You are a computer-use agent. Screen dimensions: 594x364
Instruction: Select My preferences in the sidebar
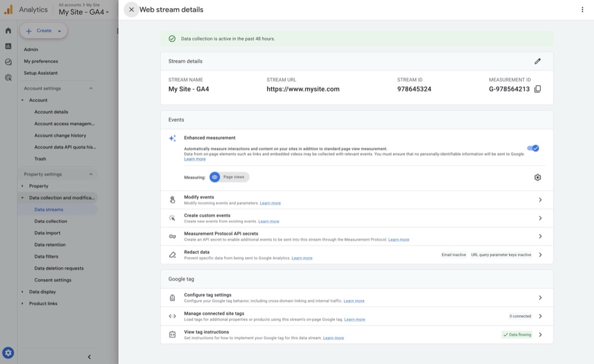[41, 61]
